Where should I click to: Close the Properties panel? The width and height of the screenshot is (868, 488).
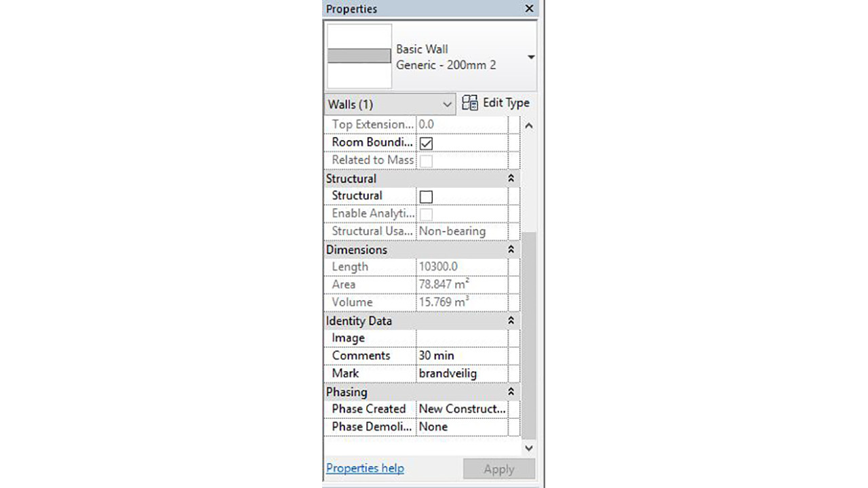tap(529, 9)
